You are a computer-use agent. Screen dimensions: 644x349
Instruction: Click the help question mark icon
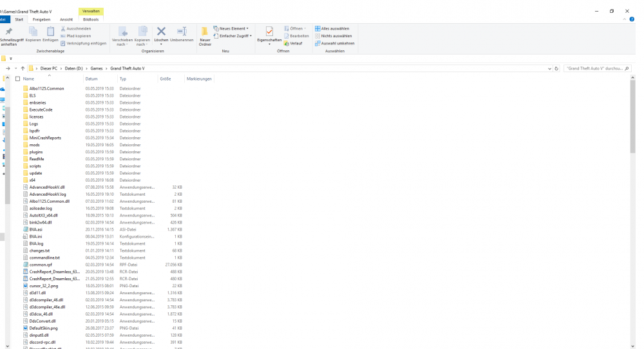(x=631, y=19)
